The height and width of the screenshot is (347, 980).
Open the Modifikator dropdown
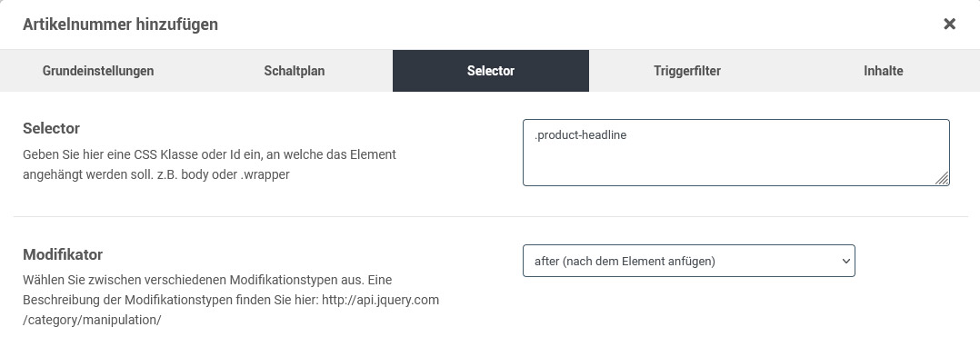pos(689,261)
